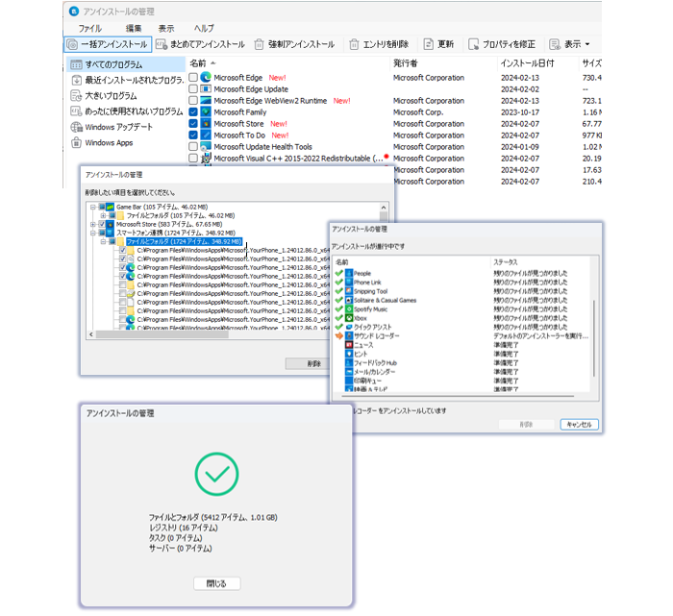
Task: Click エントリを削除 in the toolbar
Action: 379,44
